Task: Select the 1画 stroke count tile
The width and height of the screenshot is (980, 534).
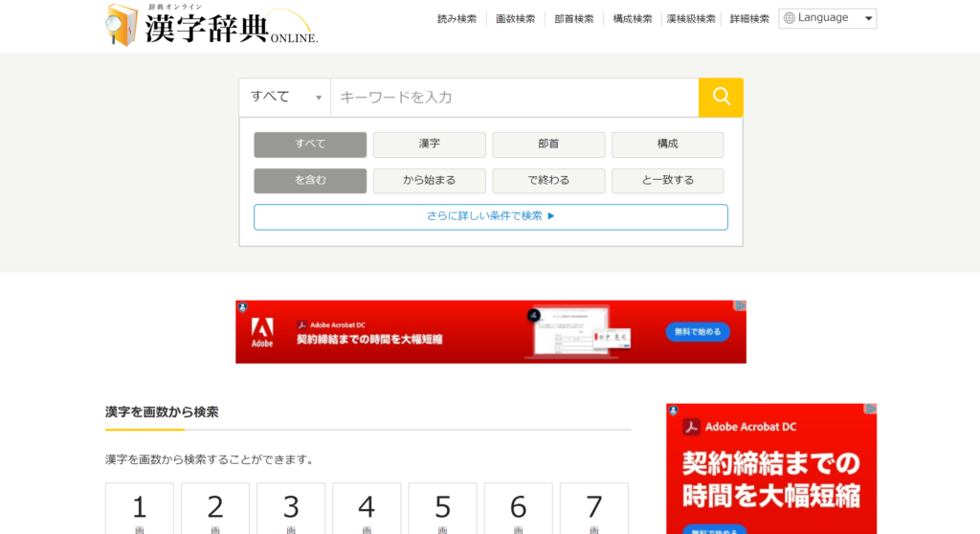Action: 140,508
